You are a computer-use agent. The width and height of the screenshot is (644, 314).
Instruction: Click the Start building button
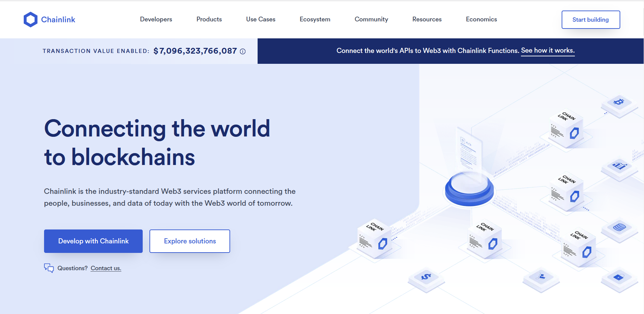pos(591,20)
